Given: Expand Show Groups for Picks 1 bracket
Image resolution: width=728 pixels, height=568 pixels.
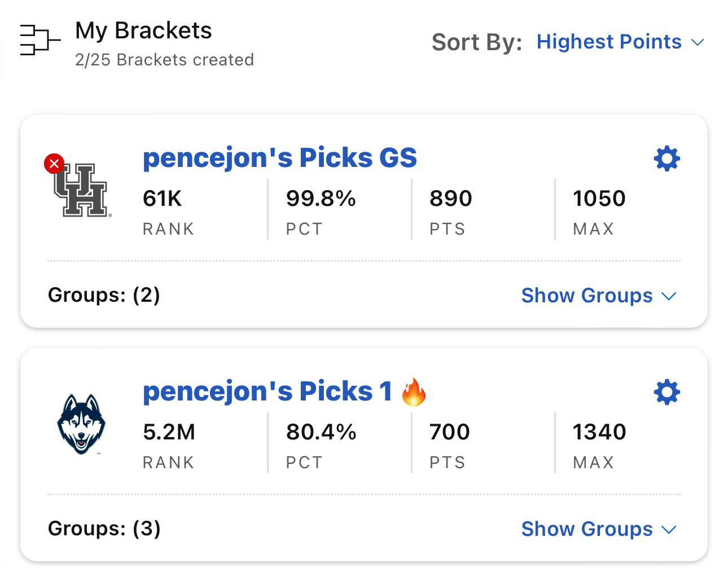Looking at the screenshot, I should click(599, 529).
